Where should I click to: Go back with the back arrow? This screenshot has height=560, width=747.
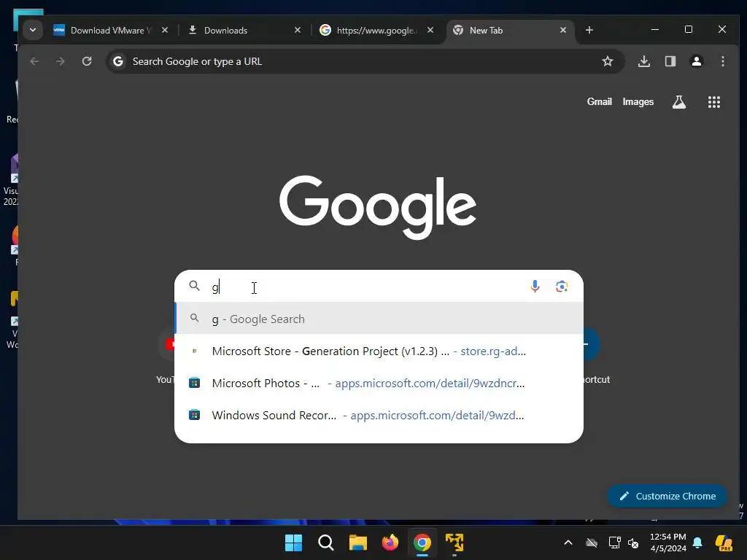pos(34,61)
